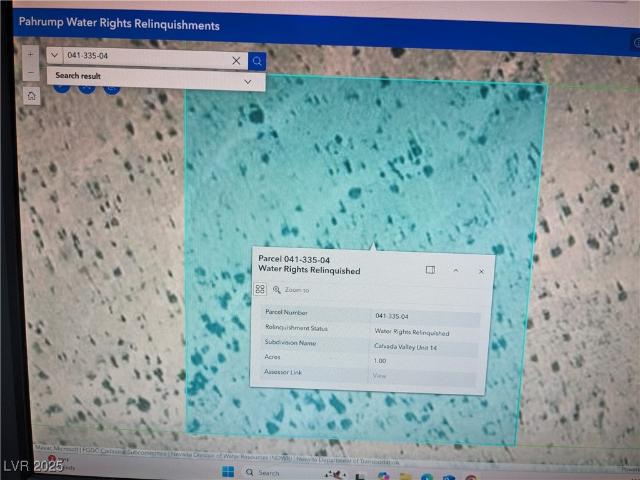Click the Home default extent button
This screenshot has height=480, width=640.
pos(32,96)
